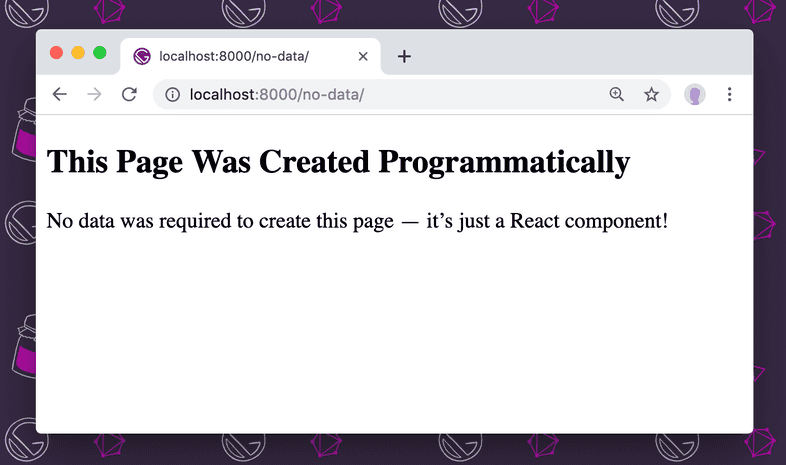Close the localhost:8000/no-data/ tab

(363, 56)
